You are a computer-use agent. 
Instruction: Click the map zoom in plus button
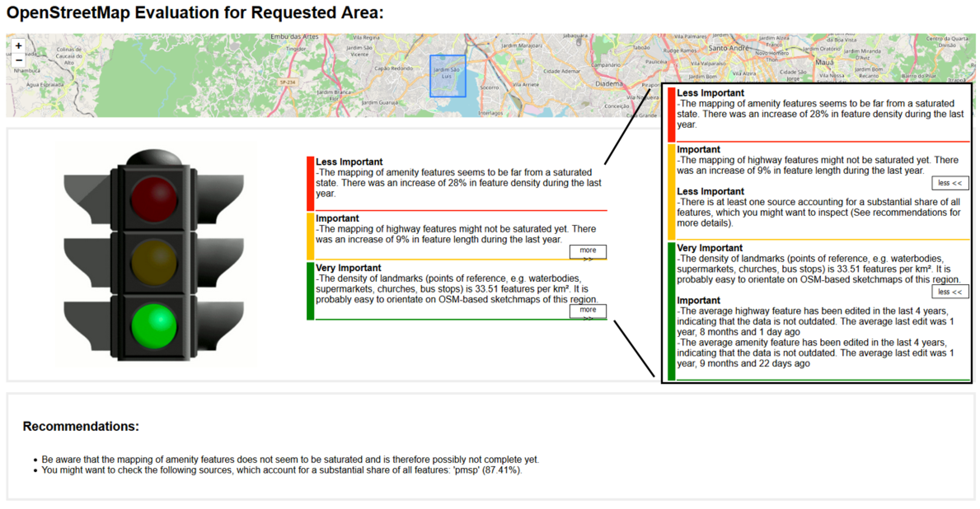(18, 46)
